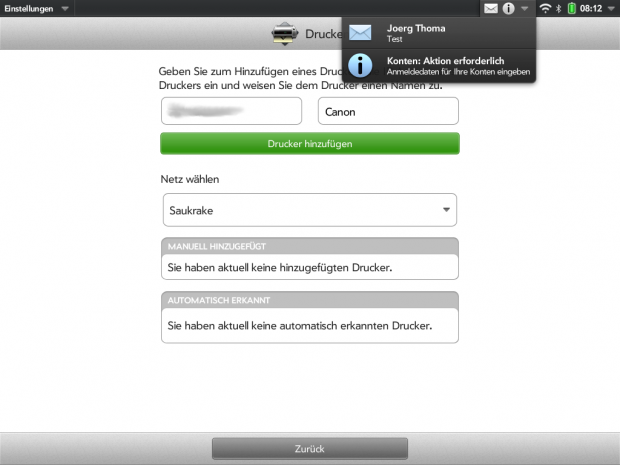Image resolution: width=620 pixels, height=465 pixels.
Task: Tap the envelope icon beside Joerg Thoma
Action: (x=361, y=33)
